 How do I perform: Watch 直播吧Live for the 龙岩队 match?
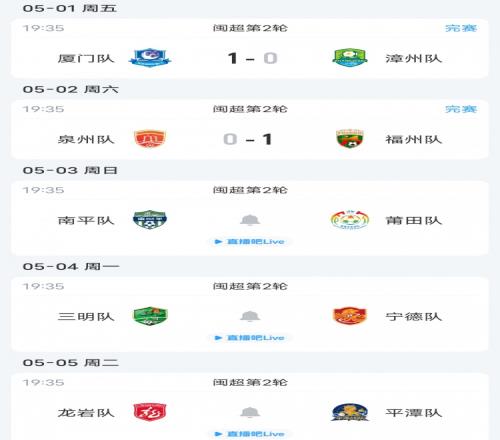pyautogui.click(x=250, y=434)
